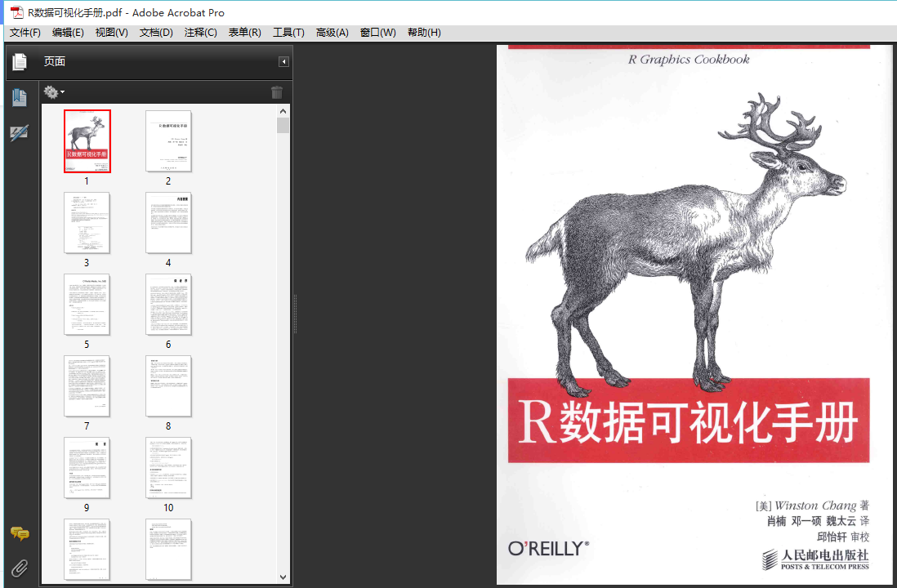897x588 pixels.
Task: Click the 人民邮电出版社 publisher text
Action: pos(825,555)
